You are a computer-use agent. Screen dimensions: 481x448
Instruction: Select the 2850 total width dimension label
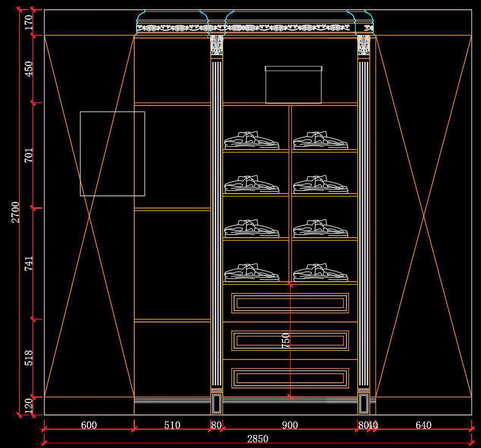click(x=258, y=439)
